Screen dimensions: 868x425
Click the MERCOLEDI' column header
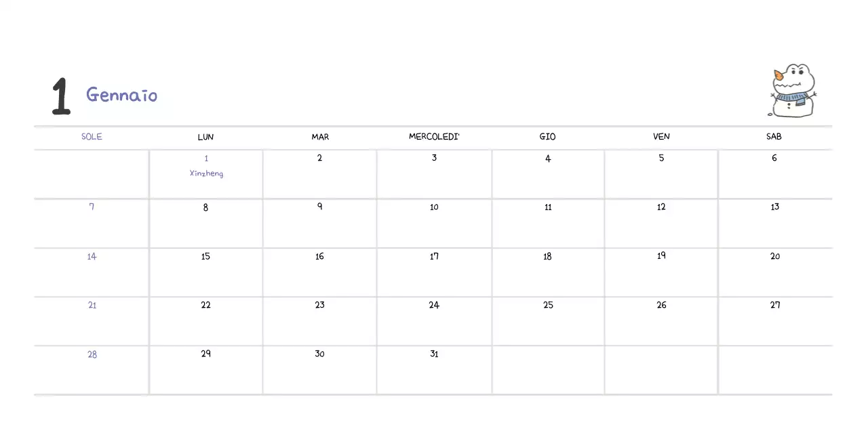[x=434, y=136]
